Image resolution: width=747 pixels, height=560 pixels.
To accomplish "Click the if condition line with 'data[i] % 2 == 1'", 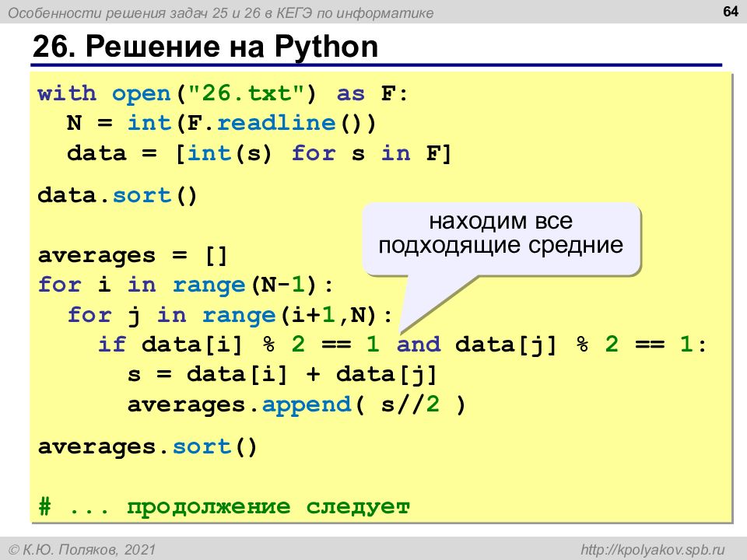I will coord(402,345).
